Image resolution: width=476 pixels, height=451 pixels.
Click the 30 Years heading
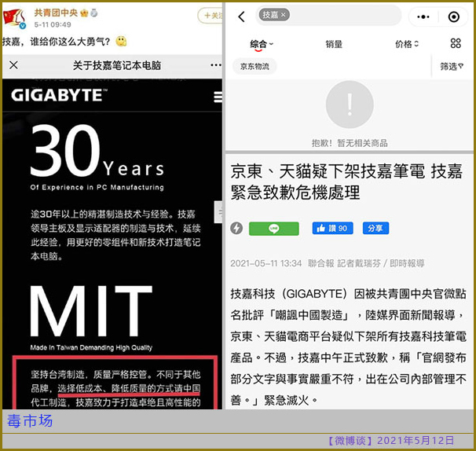[x=97, y=151]
